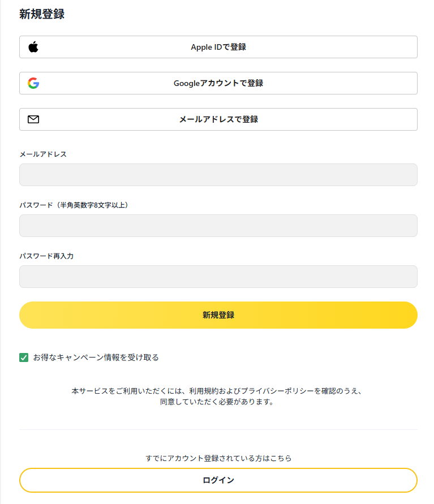Viewport: 434px width, 504px height.
Task: Select メールアドレスで登録 button text
Action: coord(218,119)
